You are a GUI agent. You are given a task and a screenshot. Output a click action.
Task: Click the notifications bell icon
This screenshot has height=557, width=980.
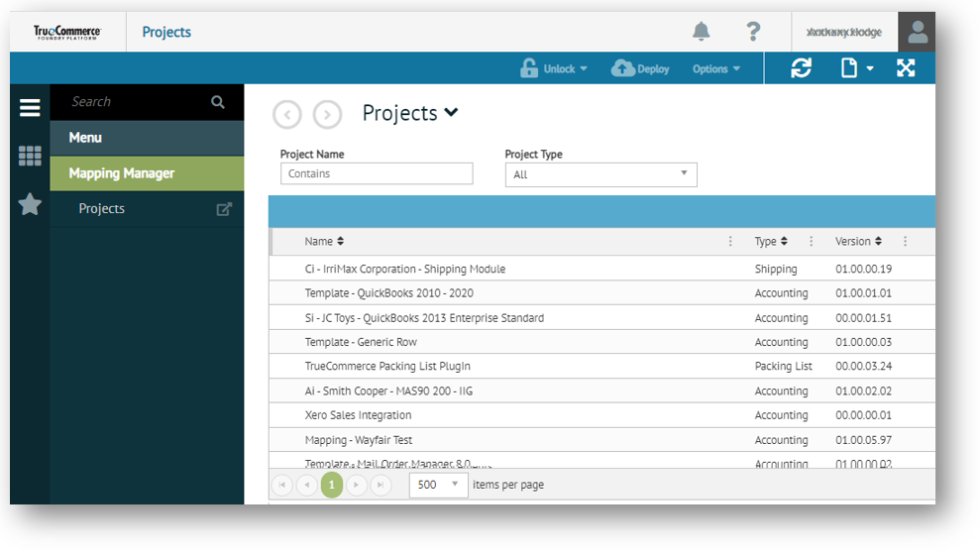coord(701,32)
